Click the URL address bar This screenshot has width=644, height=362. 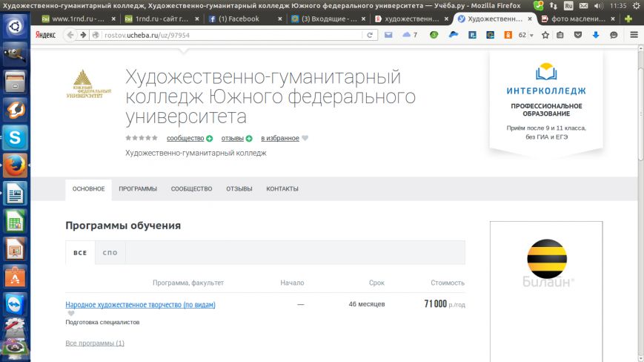point(232,35)
